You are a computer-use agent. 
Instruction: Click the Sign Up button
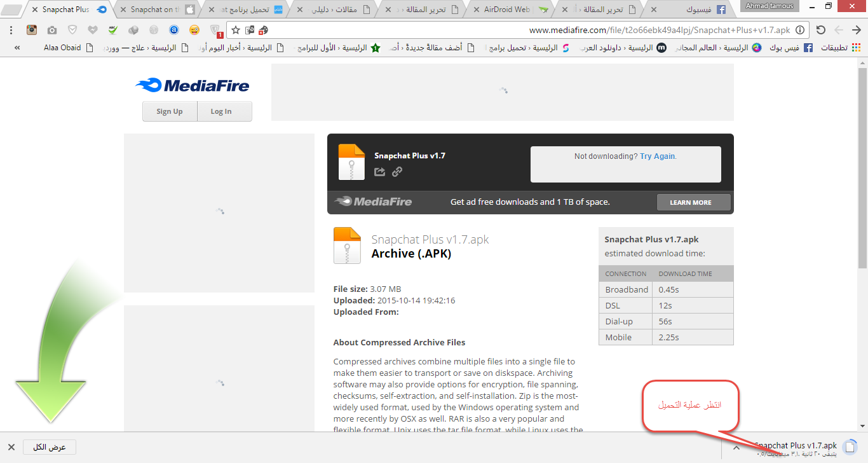point(170,111)
